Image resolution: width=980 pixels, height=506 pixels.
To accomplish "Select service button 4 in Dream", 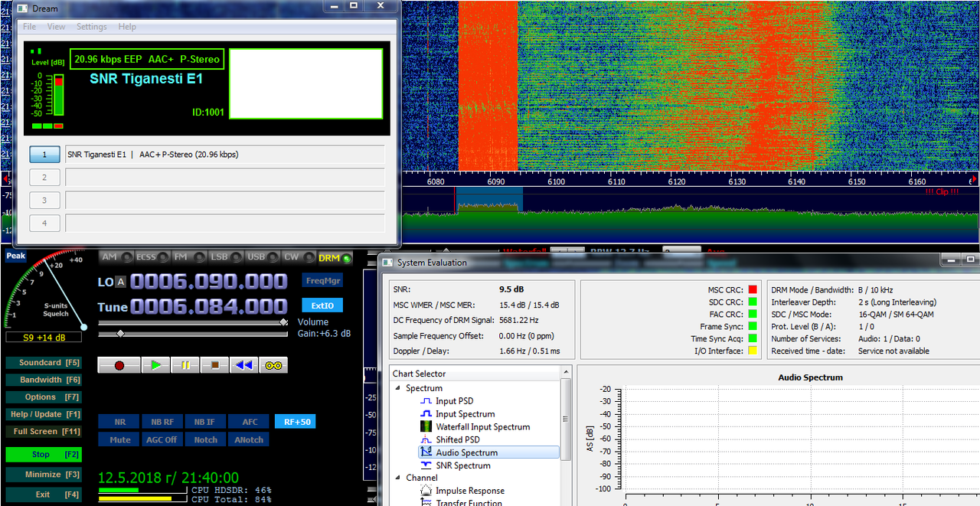I will [44, 224].
